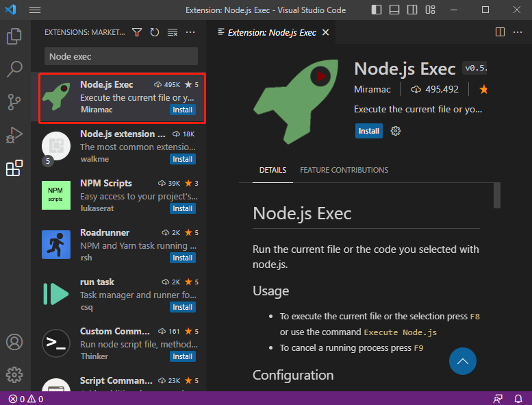Select the NPM Scripts list item
This screenshot has width=532, height=405.
pos(118,196)
